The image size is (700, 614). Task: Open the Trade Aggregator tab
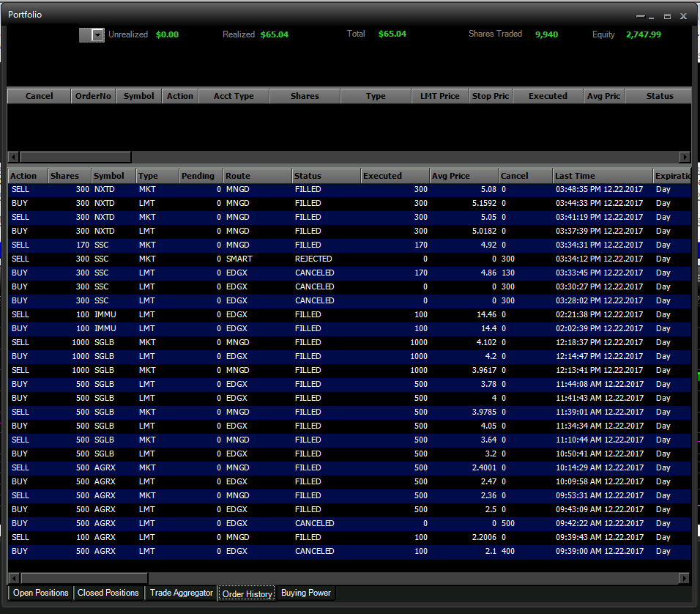click(182, 593)
